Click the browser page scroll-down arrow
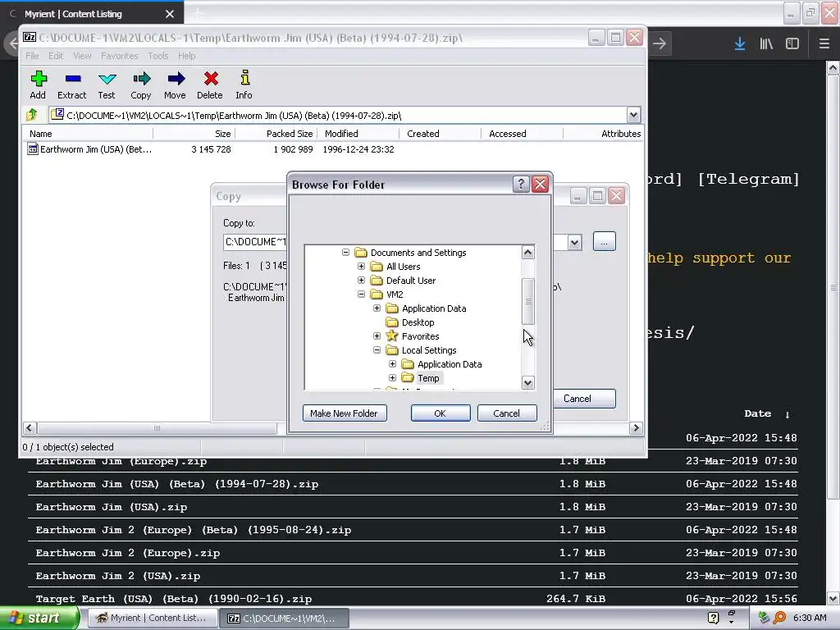Viewport: 840px width, 630px height. [833, 598]
